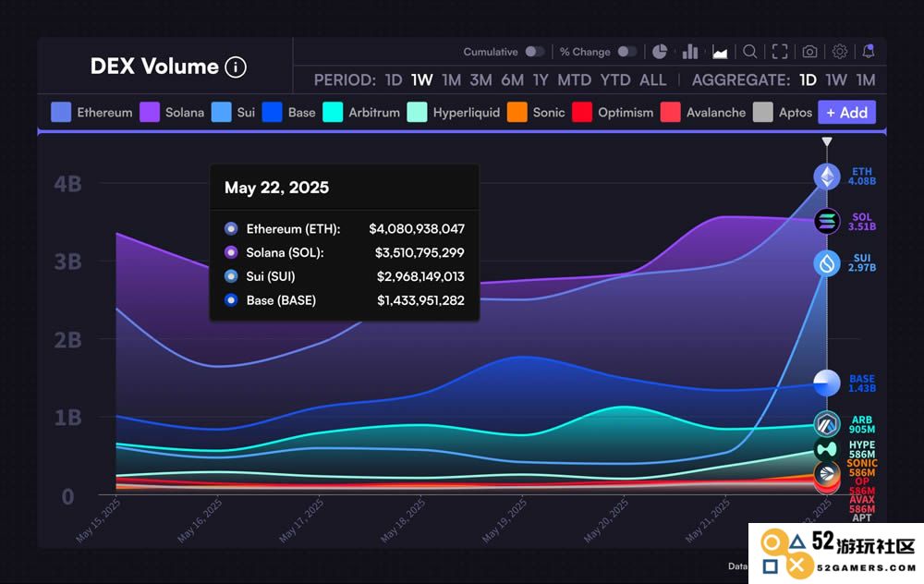
Task: Click the ARB 905M value label
Action: (x=862, y=424)
